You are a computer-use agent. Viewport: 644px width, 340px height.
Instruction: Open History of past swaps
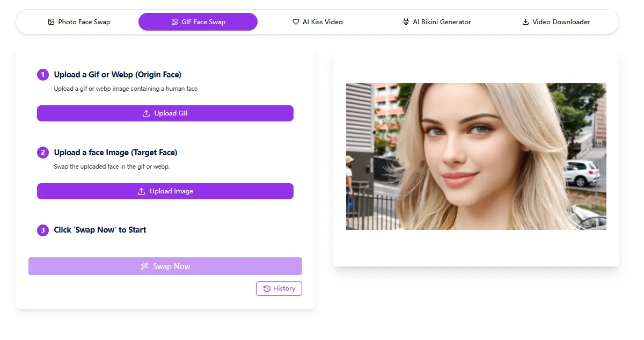279,288
